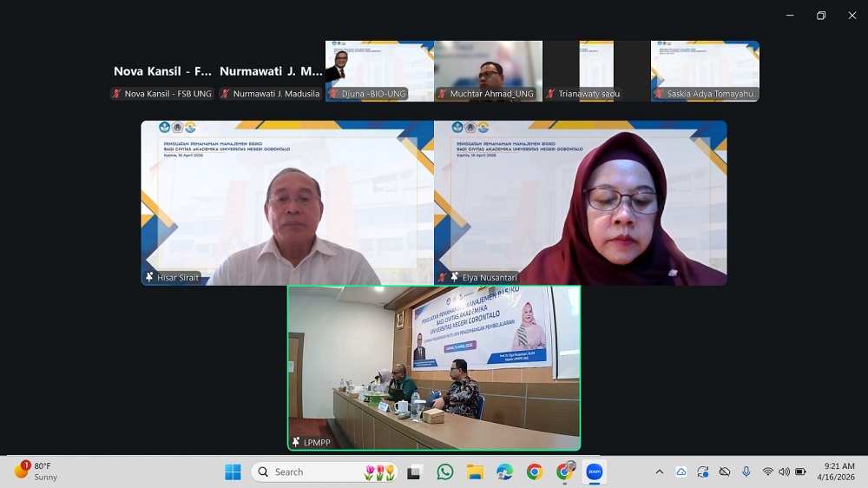Select the Muchtar Ahmad_UNG participant tile
The width and height of the screenshot is (868, 488).
tap(488, 71)
